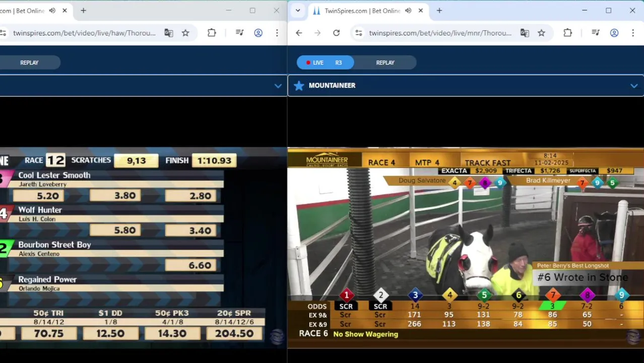Click Bourbon Street Boy horse name

point(54,245)
